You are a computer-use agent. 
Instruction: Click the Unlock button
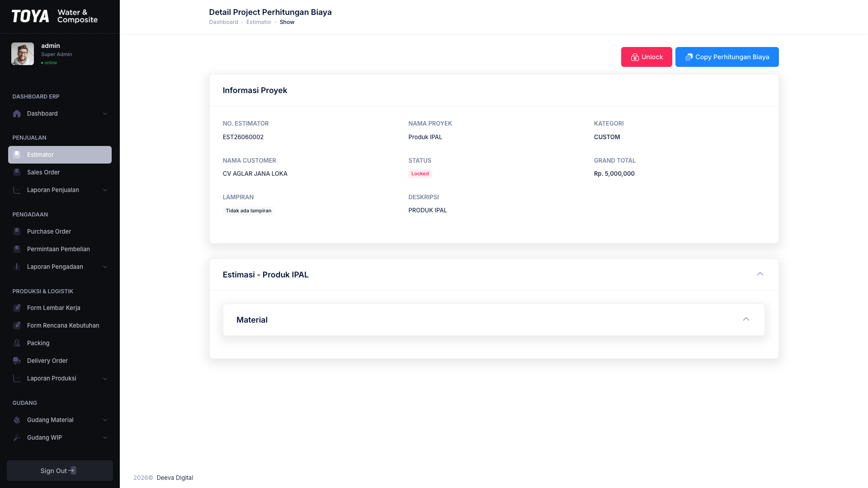646,57
